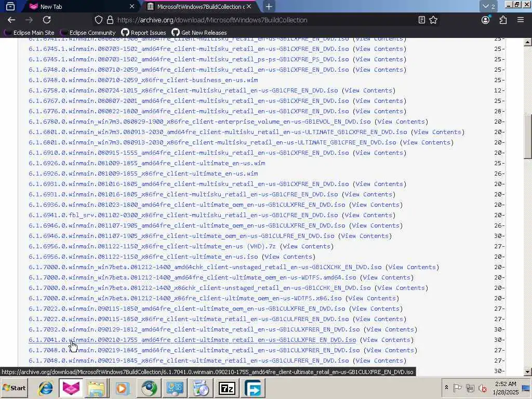View Contents of 6.1.6801.0 amd64fre ULTIMATE iso
Image resolution: width=532 pixels, height=399 pixels.
[437, 132]
